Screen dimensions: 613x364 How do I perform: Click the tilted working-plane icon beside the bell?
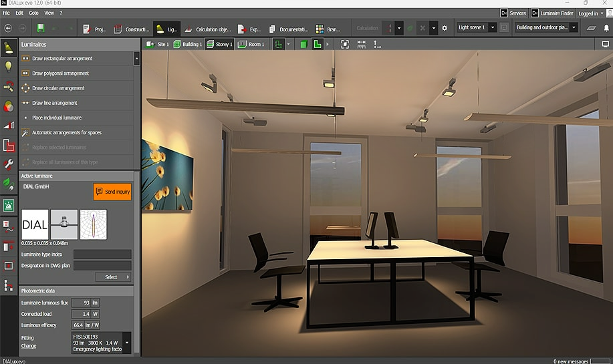point(591,28)
